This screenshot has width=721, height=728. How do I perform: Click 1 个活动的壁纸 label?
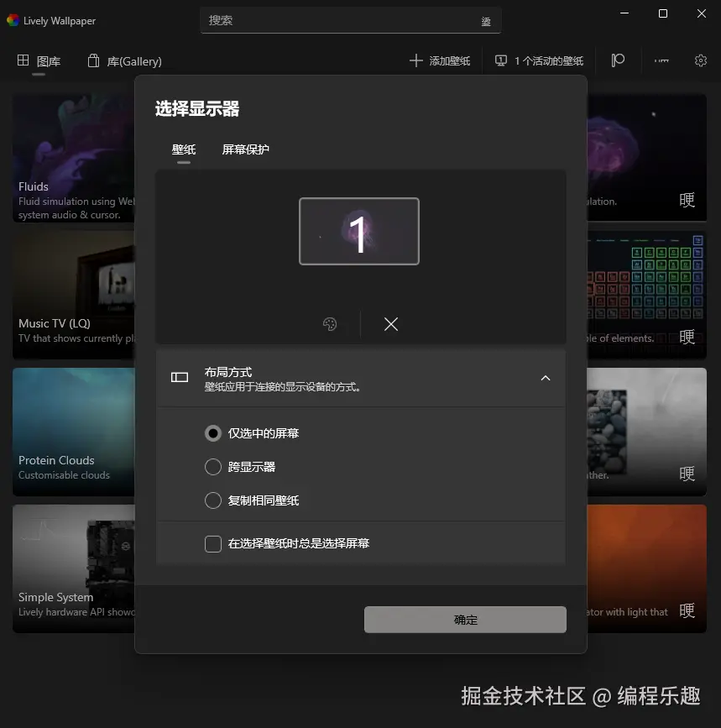(549, 60)
